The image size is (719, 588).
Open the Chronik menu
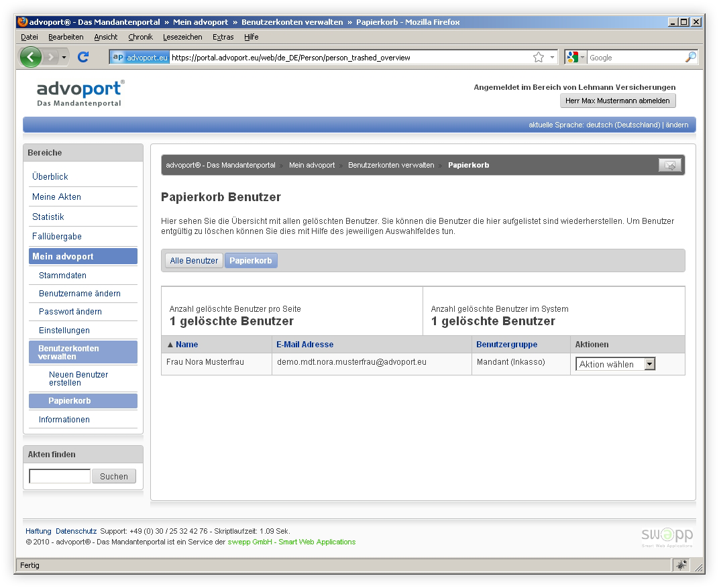[x=140, y=37]
